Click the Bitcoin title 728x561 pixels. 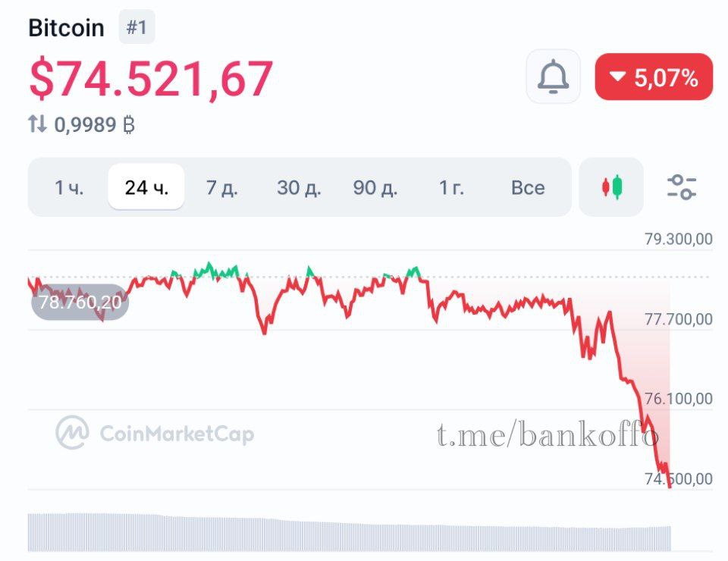pos(66,28)
